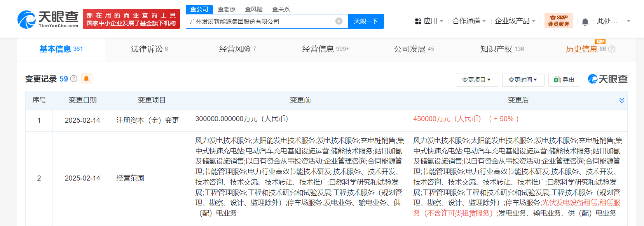The height and width of the screenshot is (226, 644).
Task: Select the 查公司 search tab
Action: coord(199,9)
